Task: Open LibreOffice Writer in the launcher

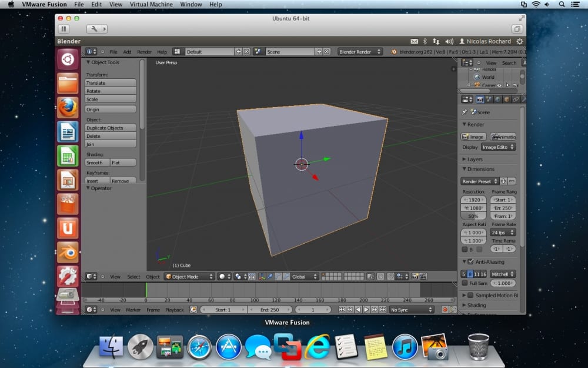Action: tap(68, 131)
